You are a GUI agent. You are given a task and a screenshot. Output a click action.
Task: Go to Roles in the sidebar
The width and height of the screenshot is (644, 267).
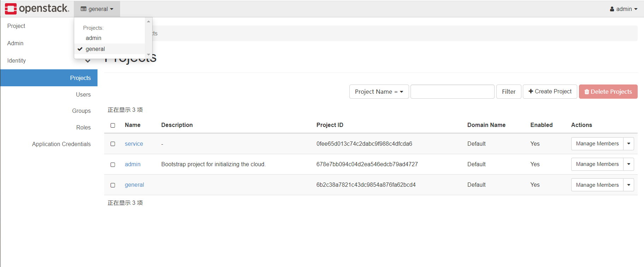pyautogui.click(x=83, y=127)
